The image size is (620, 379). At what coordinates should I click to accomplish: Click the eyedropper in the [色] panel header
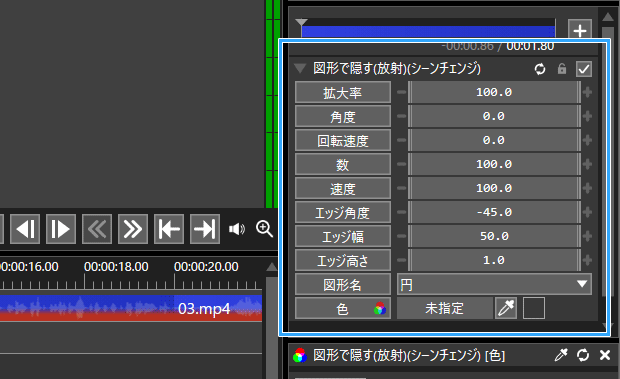(x=561, y=355)
